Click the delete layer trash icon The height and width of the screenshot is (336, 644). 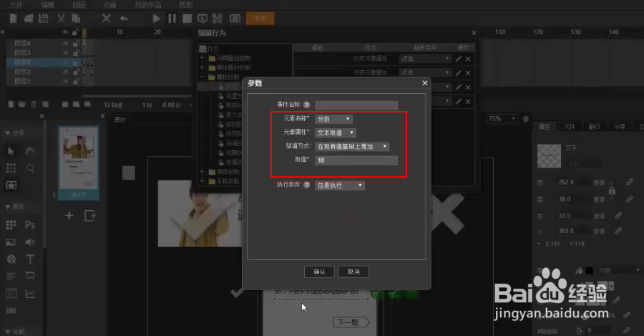[34, 105]
